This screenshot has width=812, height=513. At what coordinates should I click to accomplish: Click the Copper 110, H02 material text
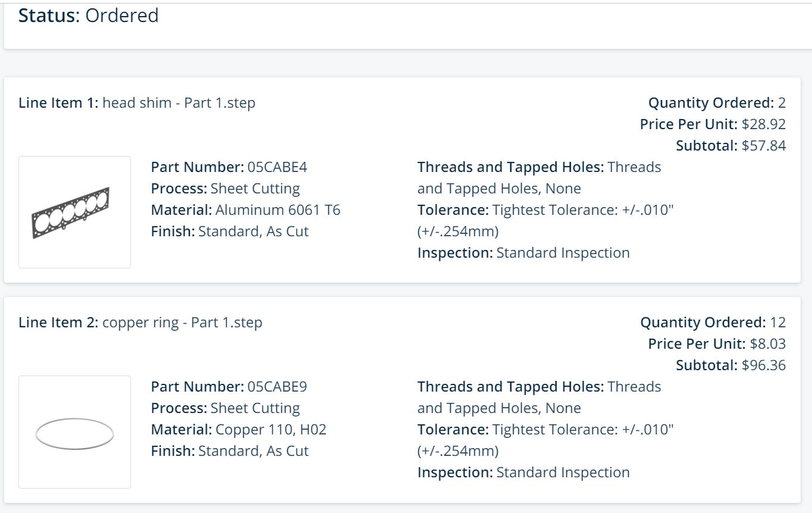[x=271, y=430]
